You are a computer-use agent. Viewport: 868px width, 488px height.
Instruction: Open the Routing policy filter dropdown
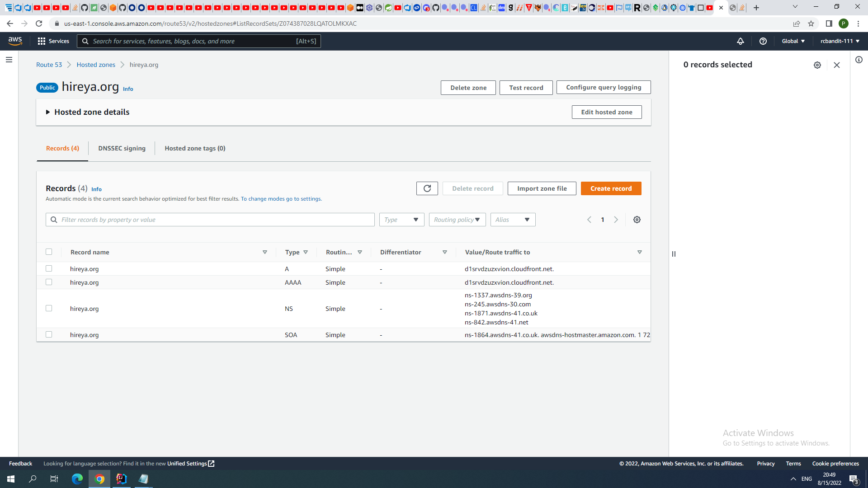click(x=457, y=220)
